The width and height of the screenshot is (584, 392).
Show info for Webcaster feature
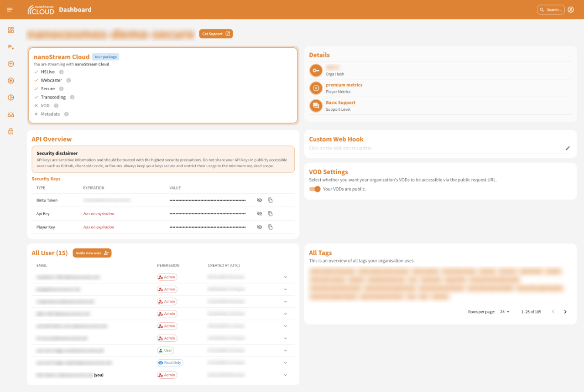68,80
